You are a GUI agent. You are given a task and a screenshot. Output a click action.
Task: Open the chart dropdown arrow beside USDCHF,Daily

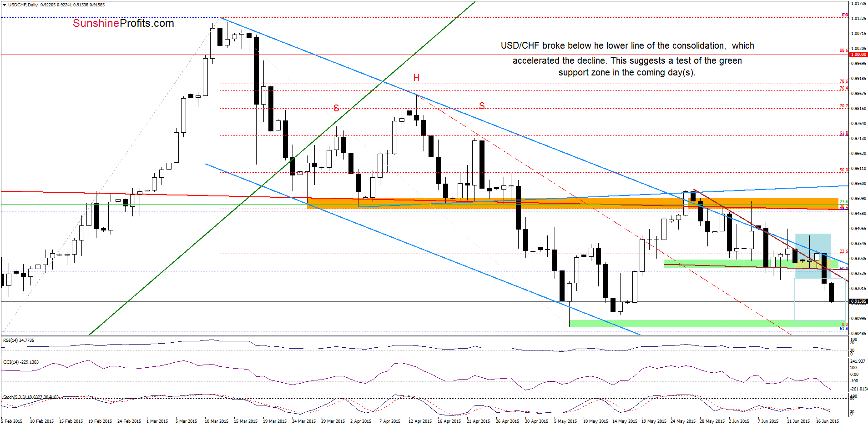tap(4, 5)
